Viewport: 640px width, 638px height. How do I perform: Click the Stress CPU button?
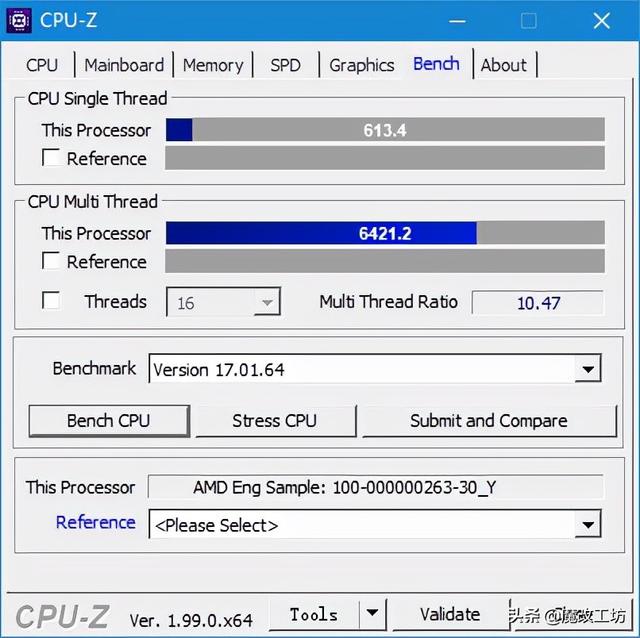[276, 421]
